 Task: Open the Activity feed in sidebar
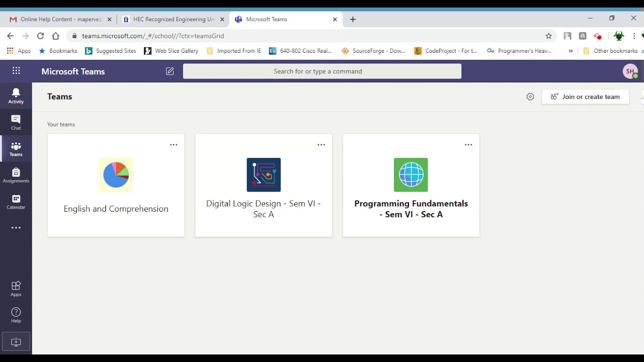[16, 96]
